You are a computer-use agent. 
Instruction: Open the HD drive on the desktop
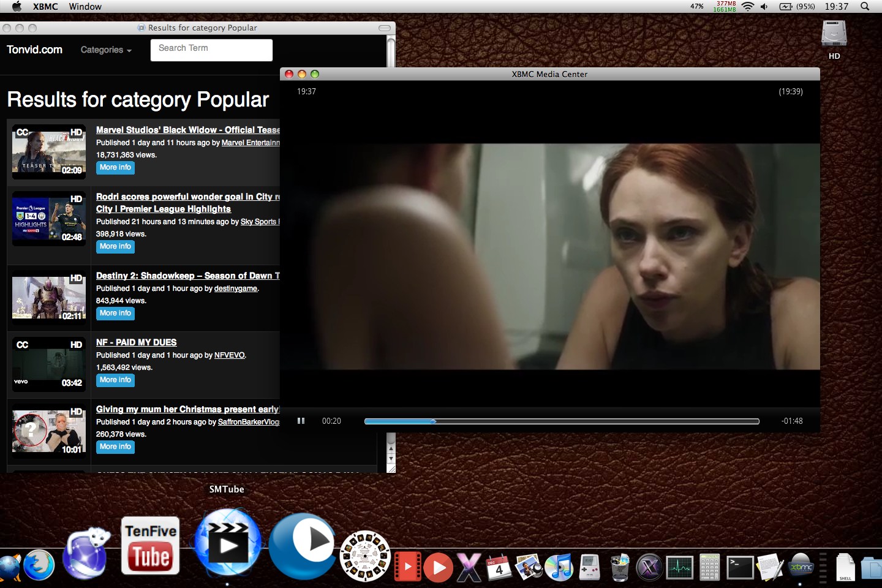(834, 40)
